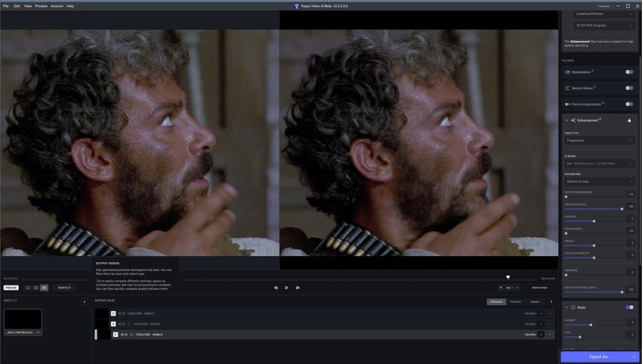Select the Previews filter tab
The width and height of the screenshot is (642, 364).
pyautogui.click(x=515, y=302)
